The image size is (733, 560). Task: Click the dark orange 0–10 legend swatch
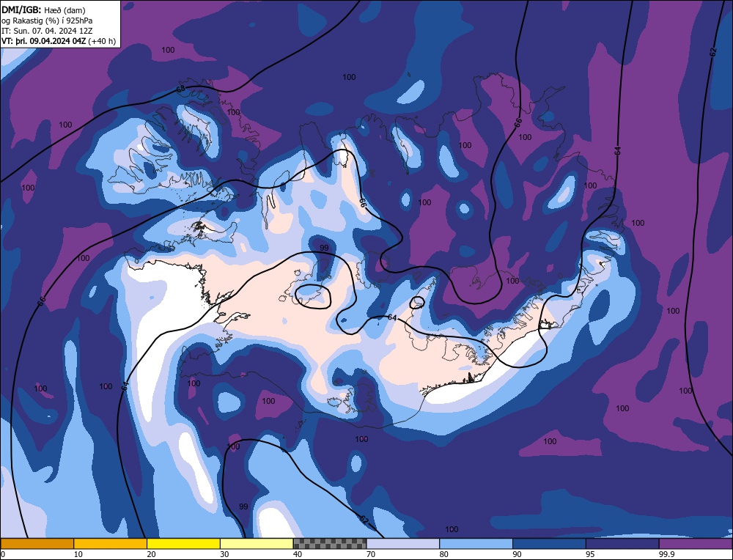point(37,543)
